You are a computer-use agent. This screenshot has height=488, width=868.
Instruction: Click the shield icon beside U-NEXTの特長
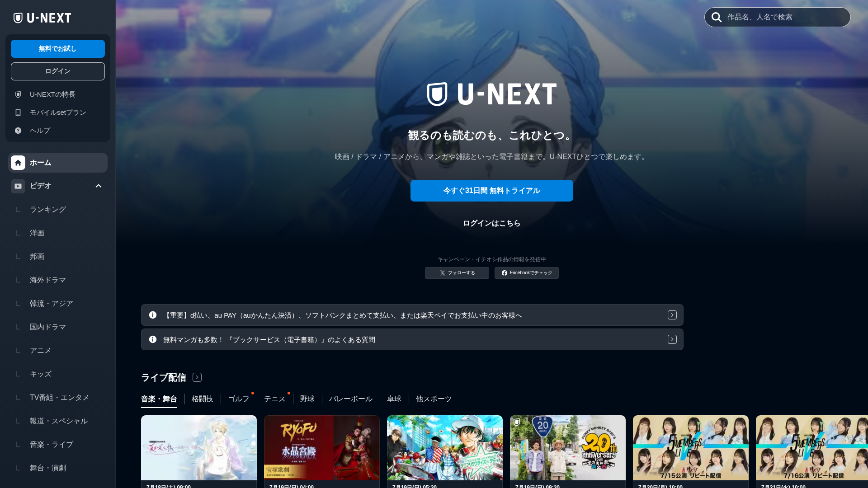[x=18, y=94]
